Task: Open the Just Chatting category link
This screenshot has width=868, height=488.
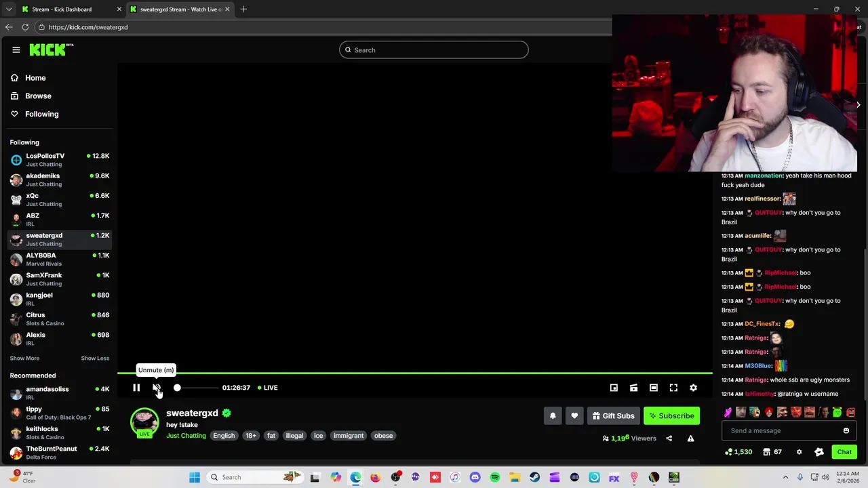Action: [x=186, y=436]
